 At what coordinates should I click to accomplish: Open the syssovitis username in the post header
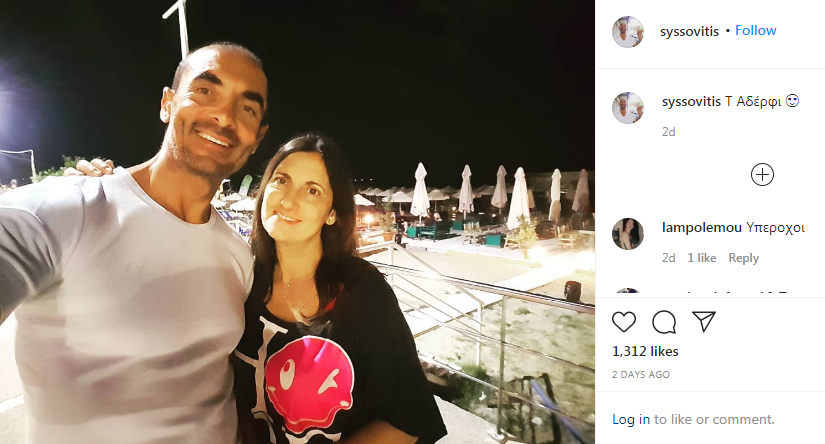click(689, 32)
